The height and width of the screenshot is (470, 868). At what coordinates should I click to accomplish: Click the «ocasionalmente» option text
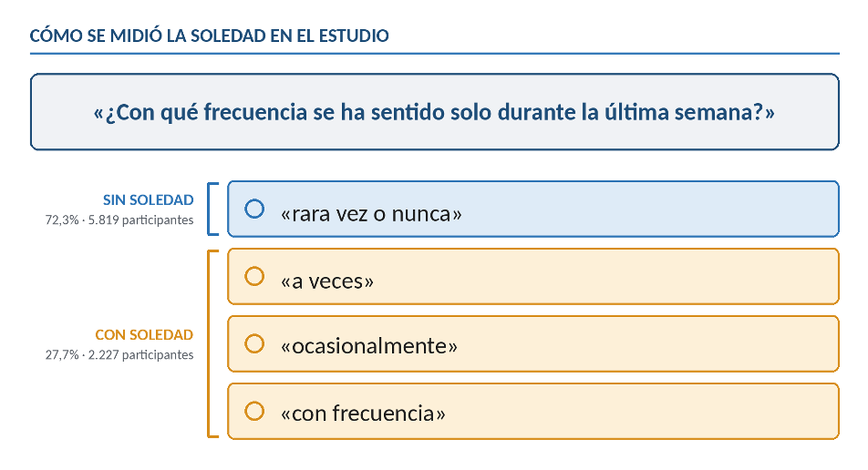369,346
